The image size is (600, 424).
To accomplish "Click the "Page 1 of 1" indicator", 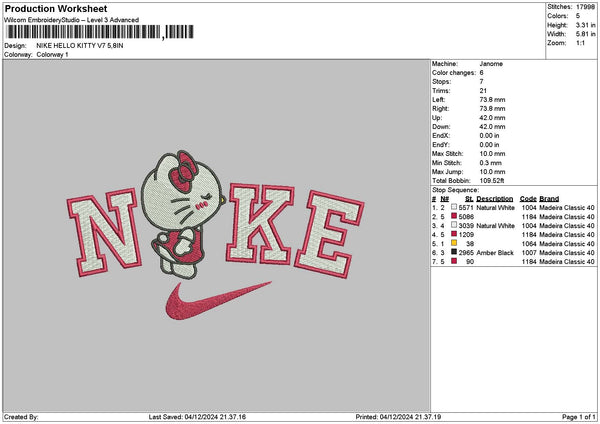I will [x=579, y=417].
